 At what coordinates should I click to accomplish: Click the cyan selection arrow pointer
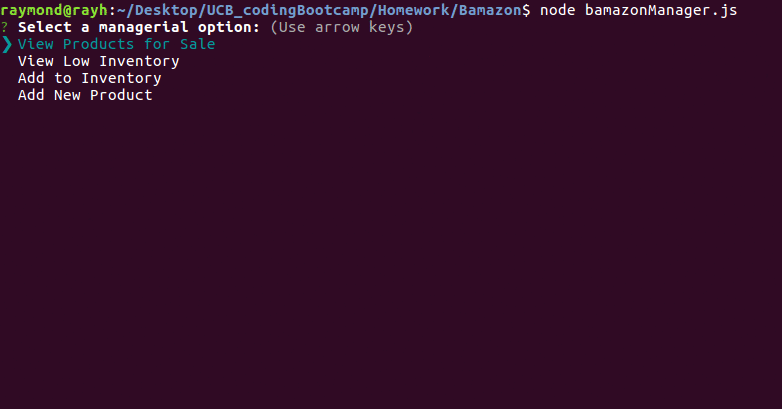click(6, 44)
